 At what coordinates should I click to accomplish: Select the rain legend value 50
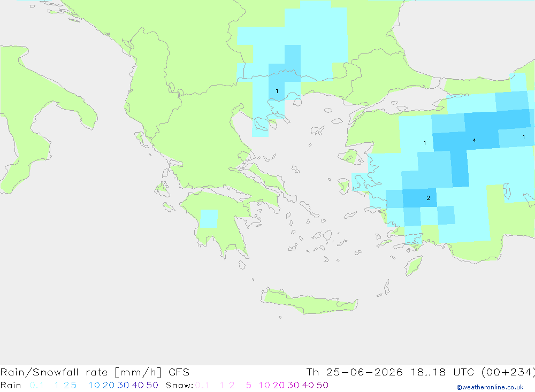pos(152,385)
